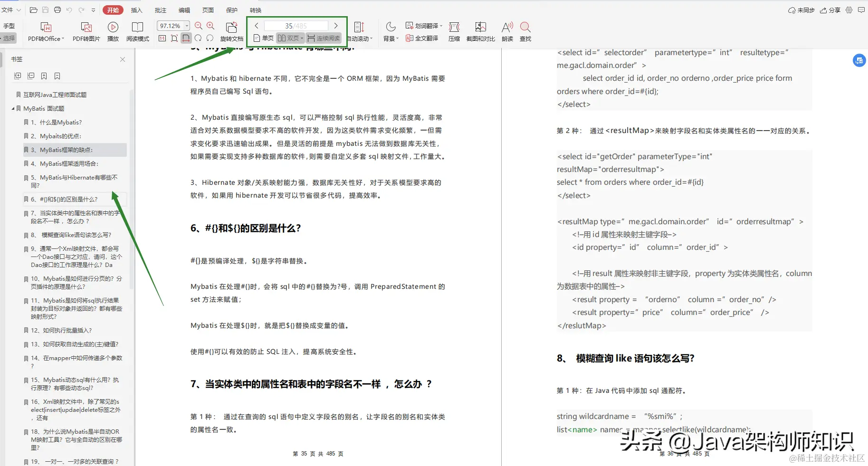This screenshot has width=868, height=466.
Task: Enable 双页 two-page view
Action: [289, 38]
